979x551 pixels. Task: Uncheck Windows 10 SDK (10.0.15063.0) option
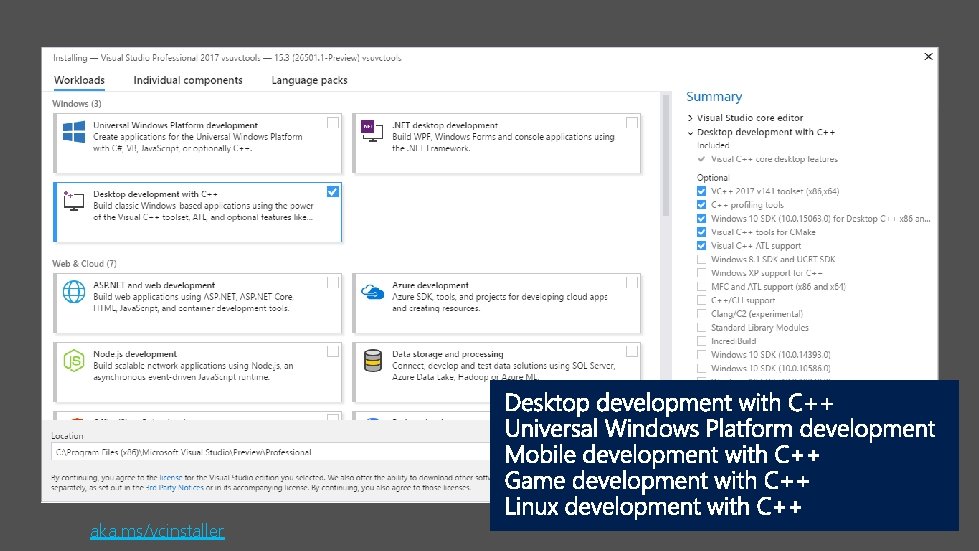(701, 218)
